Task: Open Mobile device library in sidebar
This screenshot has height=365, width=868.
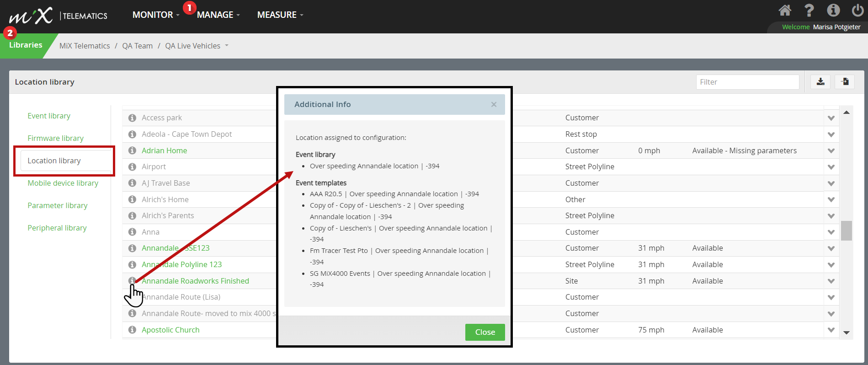Action: coord(63,183)
